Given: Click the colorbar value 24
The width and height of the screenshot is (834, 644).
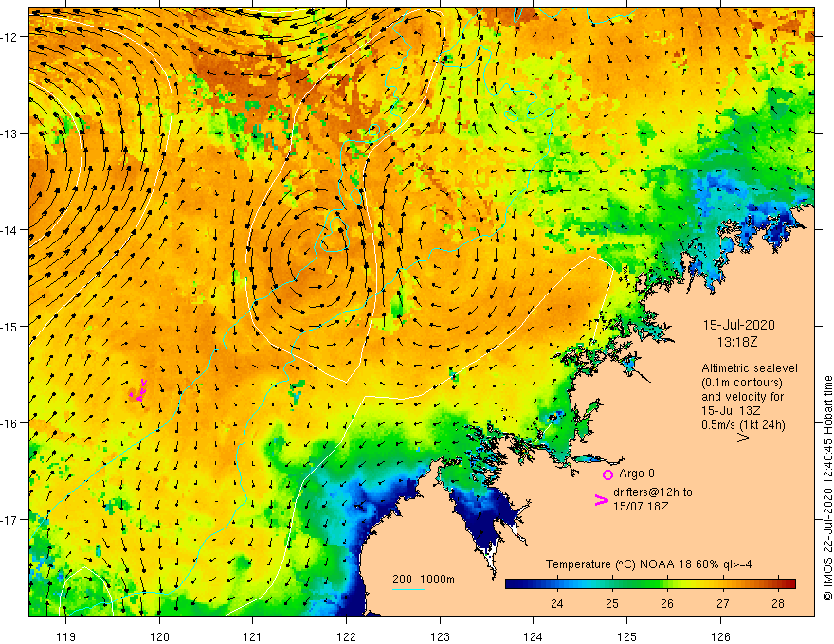Looking at the screenshot, I should coord(557,603).
